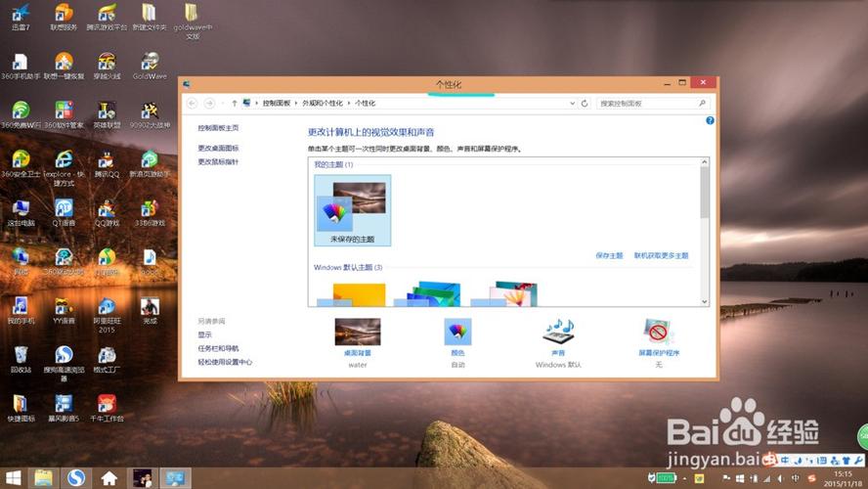Select the YY语音 desktop icon
Screen dimensions: 868x489
[64, 311]
